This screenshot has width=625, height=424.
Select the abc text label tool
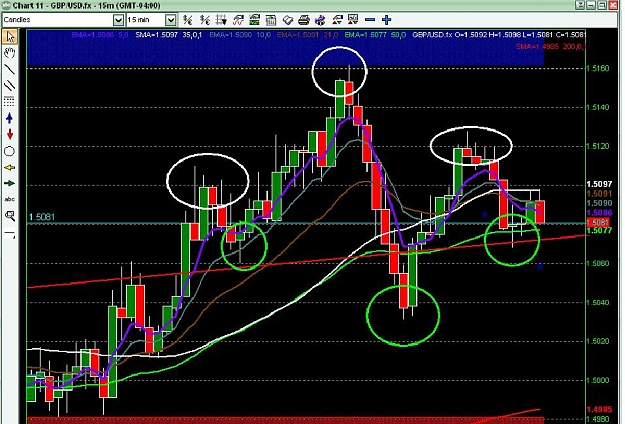[10, 199]
